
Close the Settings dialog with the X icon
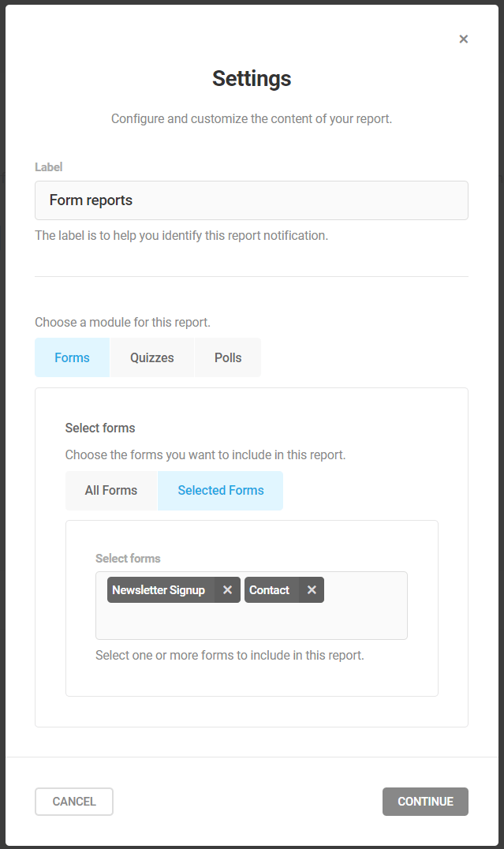click(x=464, y=39)
